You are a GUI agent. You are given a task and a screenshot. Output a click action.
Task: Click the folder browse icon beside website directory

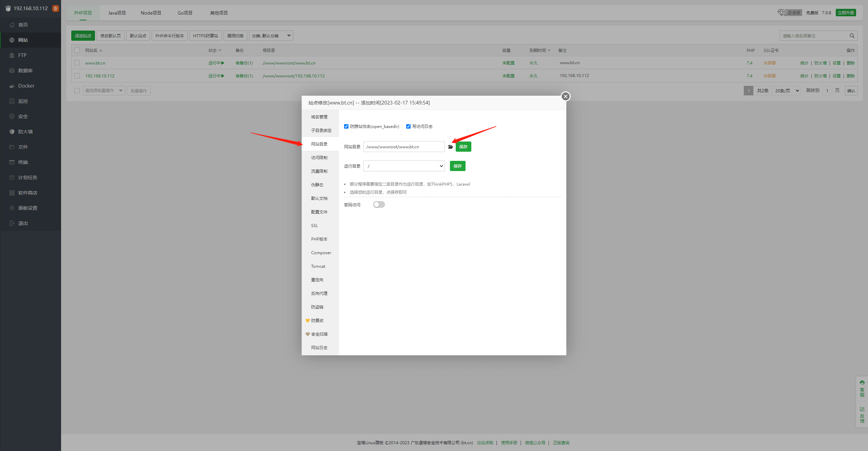[x=450, y=147]
